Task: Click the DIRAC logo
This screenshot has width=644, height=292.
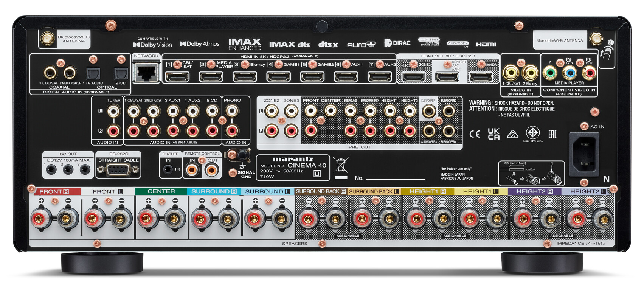Action: click(x=397, y=43)
